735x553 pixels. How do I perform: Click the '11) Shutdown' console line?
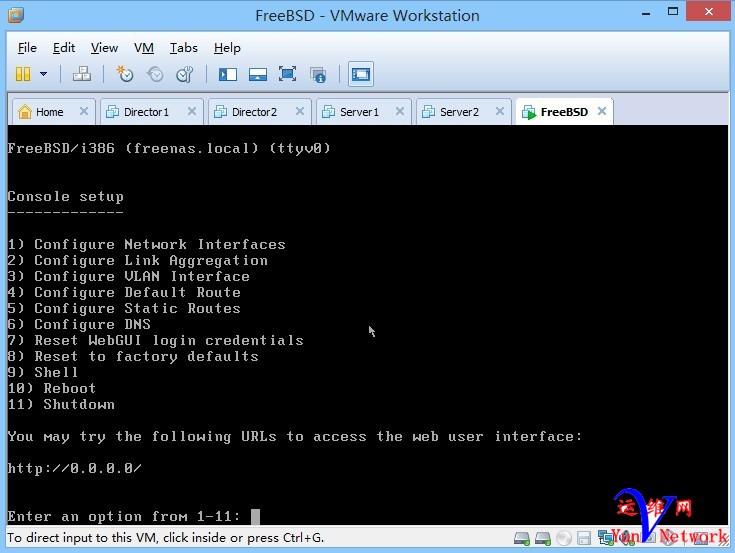(x=61, y=404)
